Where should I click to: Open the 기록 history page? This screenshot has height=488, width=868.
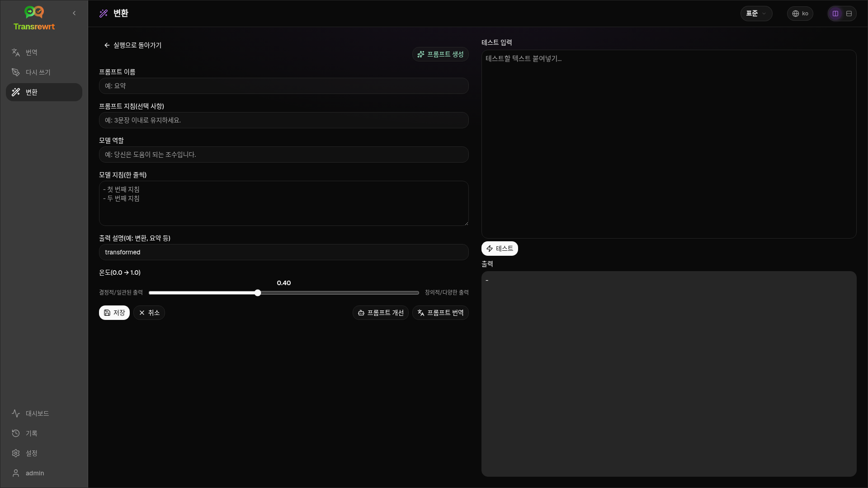tap(44, 433)
